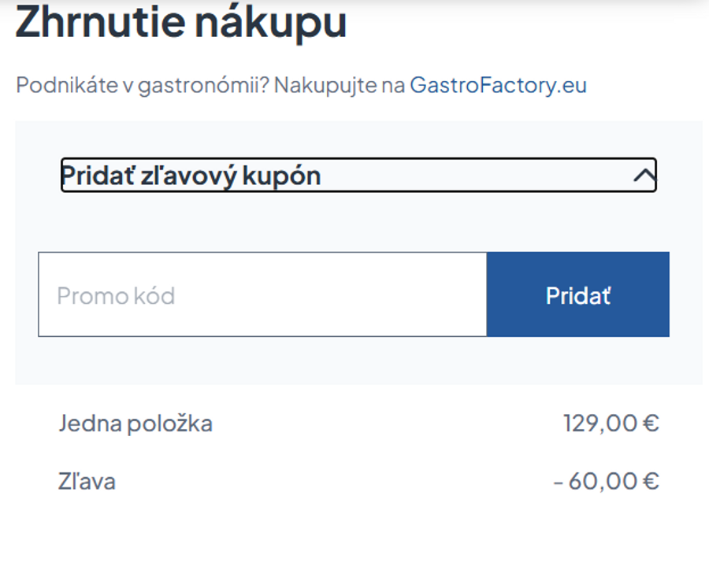Click the - 60,00 € discount amount
The height and width of the screenshot is (588, 709).
tap(607, 481)
